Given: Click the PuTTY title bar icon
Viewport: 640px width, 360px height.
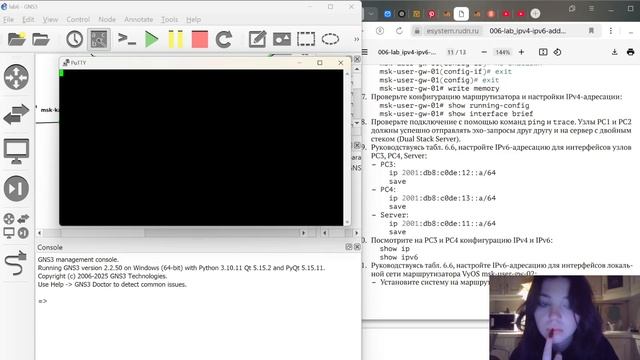Looking at the screenshot, I should click(66, 62).
